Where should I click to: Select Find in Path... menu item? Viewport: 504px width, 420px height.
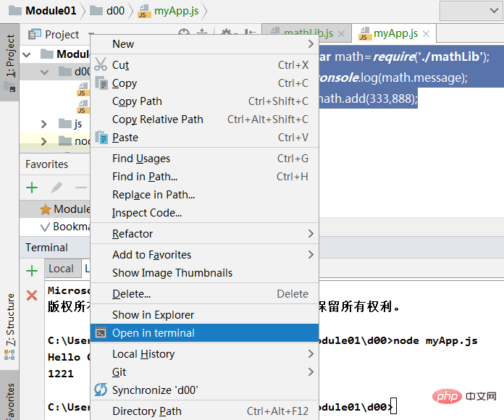(x=204, y=177)
